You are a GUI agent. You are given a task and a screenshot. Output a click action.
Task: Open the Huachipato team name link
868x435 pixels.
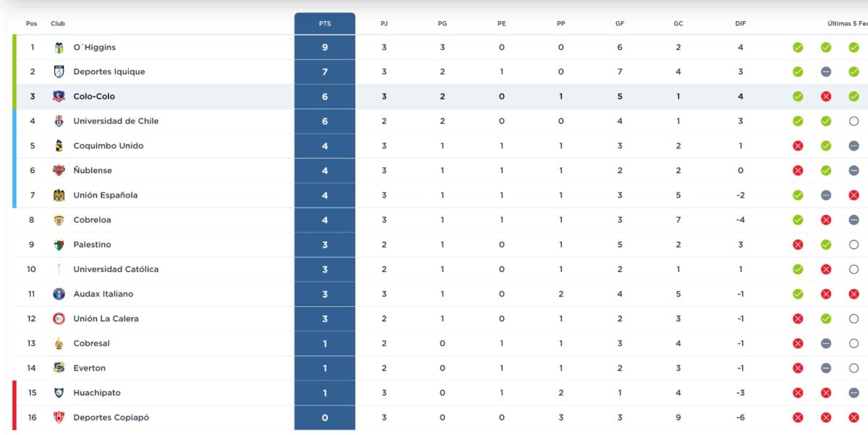(97, 393)
